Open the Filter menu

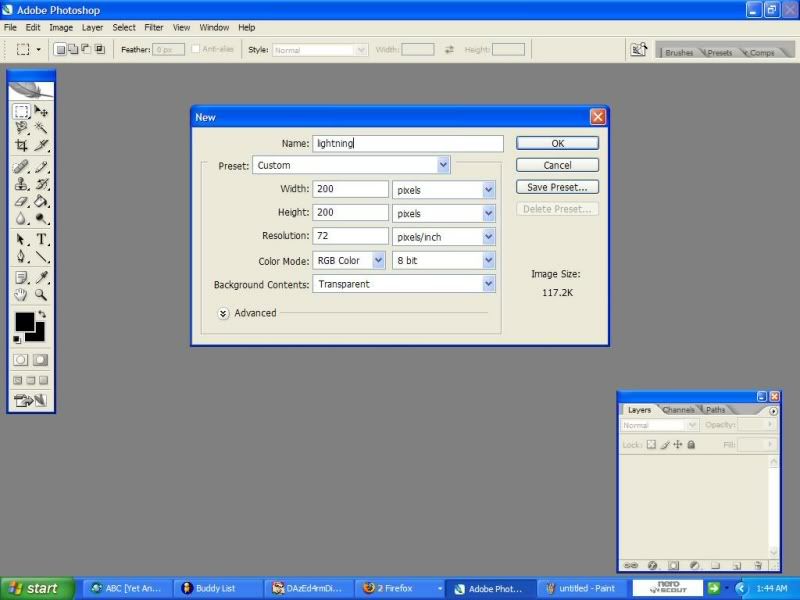(154, 28)
